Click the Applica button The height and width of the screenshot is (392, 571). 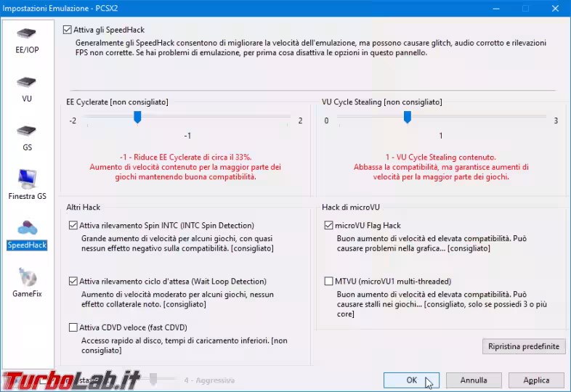coord(536,380)
